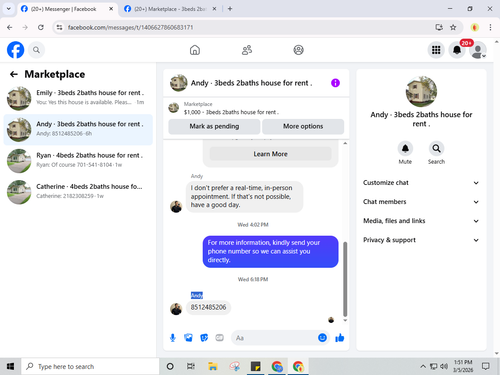Open a new browser tab

(x=230, y=9)
